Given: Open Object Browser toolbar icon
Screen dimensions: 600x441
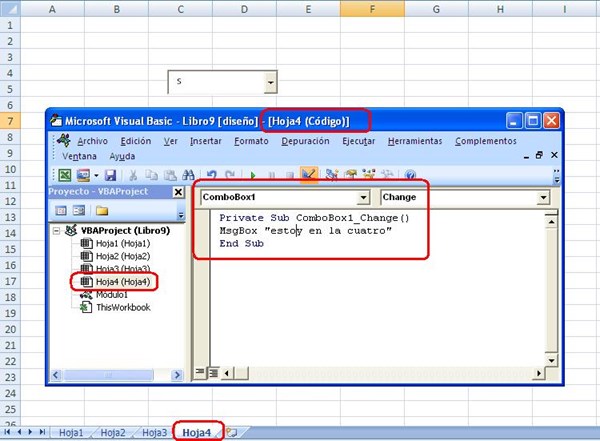Looking at the screenshot, I should coord(368,175).
